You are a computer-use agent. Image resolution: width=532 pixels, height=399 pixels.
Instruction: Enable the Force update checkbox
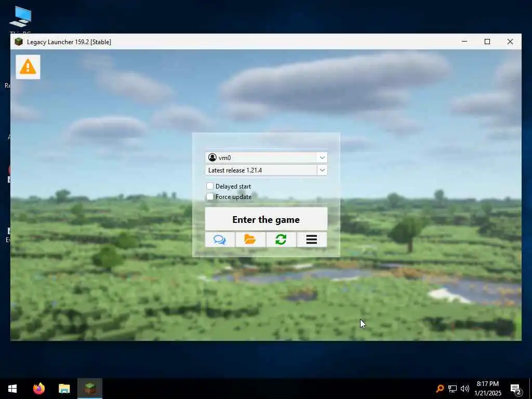(x=210, y=196)
